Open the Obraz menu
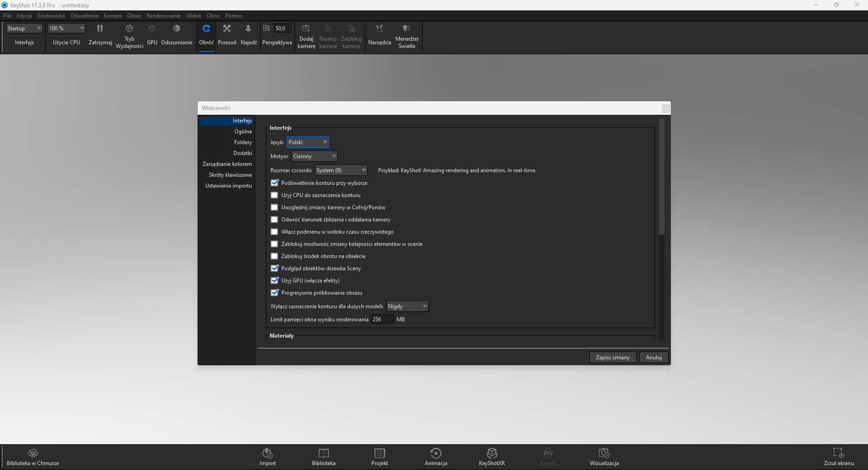This screenshot has width=868, height=470. coord(134,16)
